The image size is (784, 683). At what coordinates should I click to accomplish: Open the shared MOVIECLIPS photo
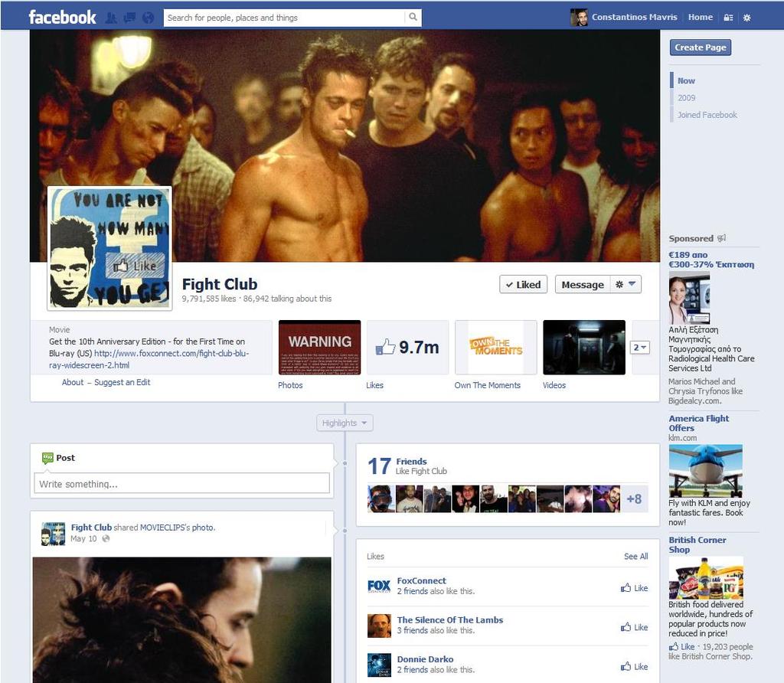click(x=182, y=620)
